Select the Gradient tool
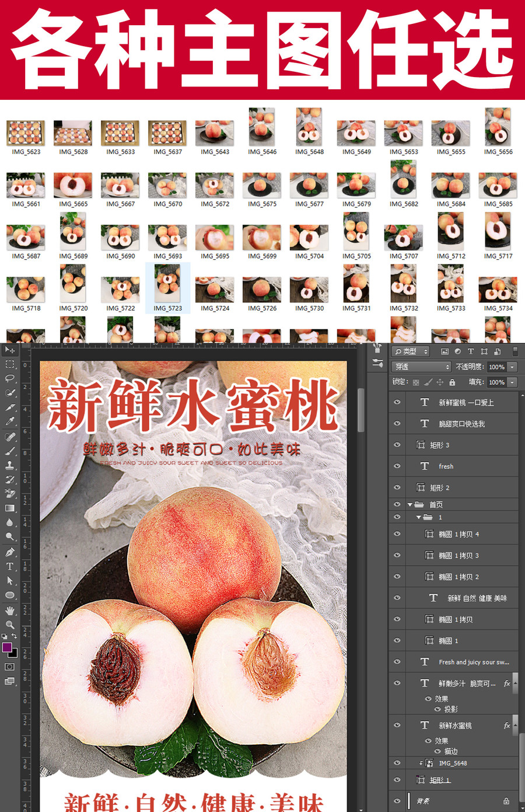 pos(10,508)
